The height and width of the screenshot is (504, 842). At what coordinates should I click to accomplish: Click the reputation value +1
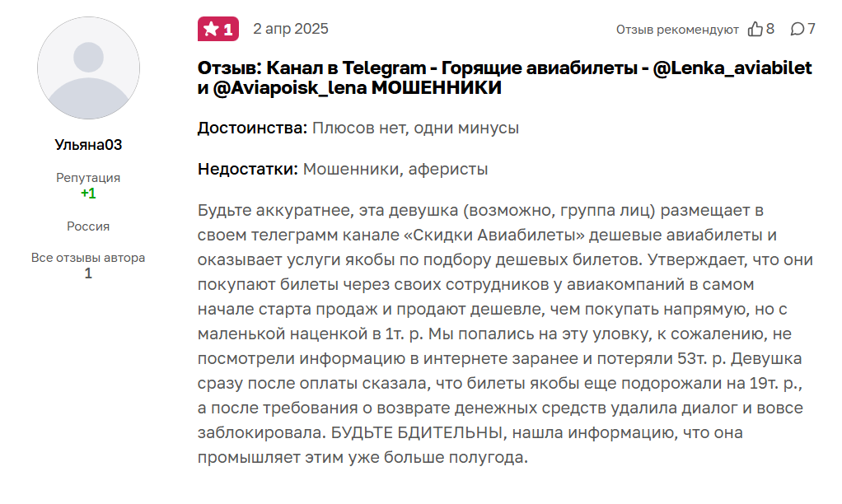88,194
